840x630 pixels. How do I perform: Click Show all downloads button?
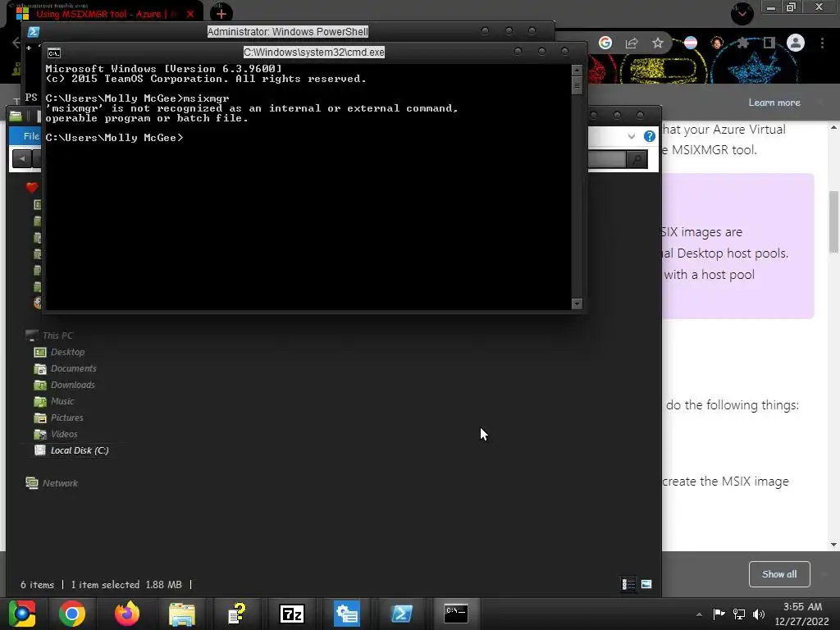779,573
